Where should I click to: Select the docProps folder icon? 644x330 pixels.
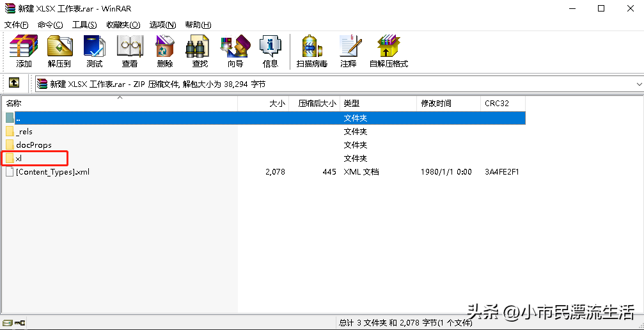pos(10,145)
